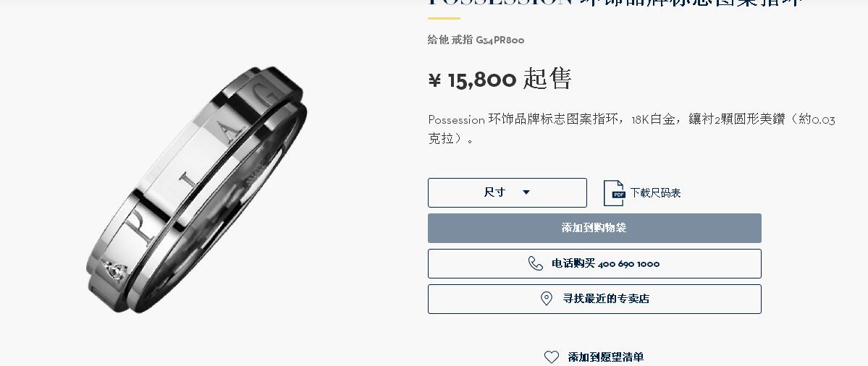Click the dropdown arrow next to 尺寸
Viewport: 868px width, 366px height.
[x=526, y=192]
